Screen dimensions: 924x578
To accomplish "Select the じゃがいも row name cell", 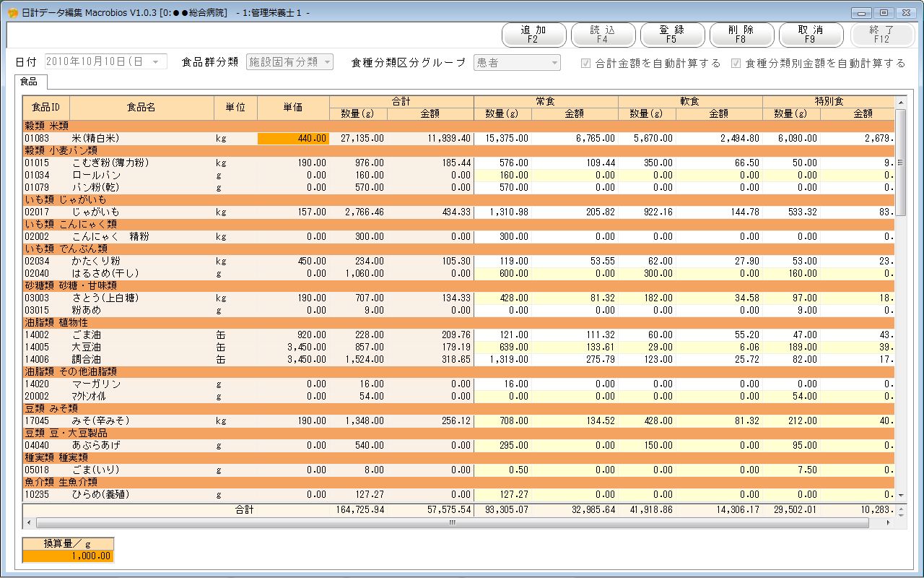I will pyautogui.click(x=141, y=212).
